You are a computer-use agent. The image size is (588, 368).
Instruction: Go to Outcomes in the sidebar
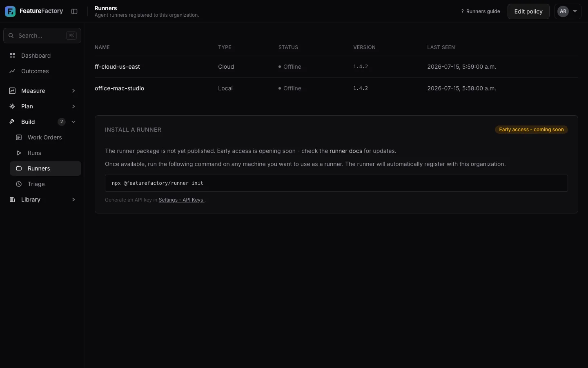click(42, 71)
